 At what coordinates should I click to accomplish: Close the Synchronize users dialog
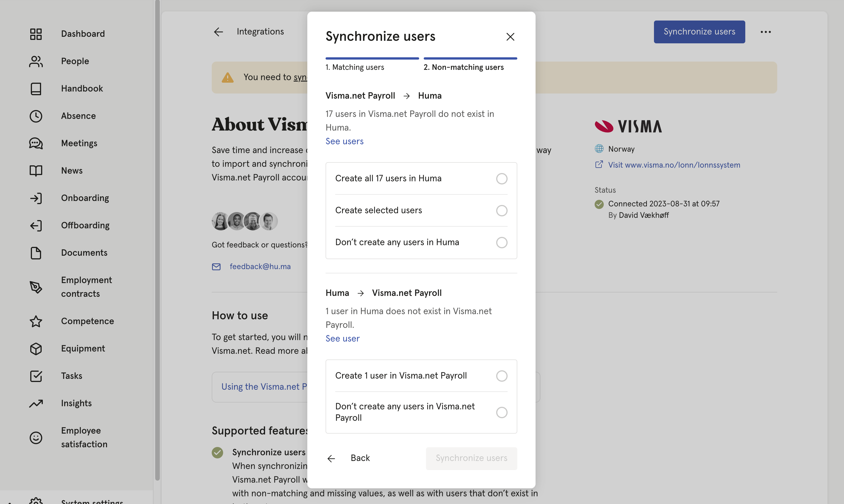510,37
